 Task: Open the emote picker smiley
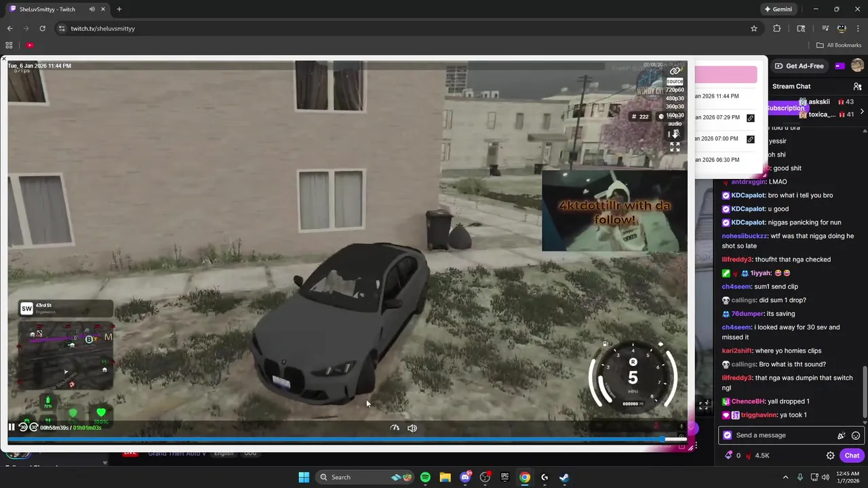tap(856, 436)
